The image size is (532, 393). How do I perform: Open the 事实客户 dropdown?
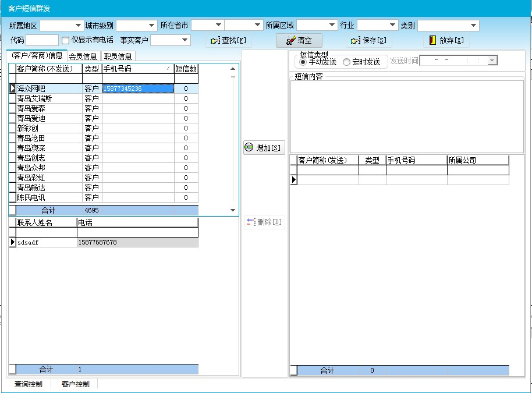click(x=185, y=40)
